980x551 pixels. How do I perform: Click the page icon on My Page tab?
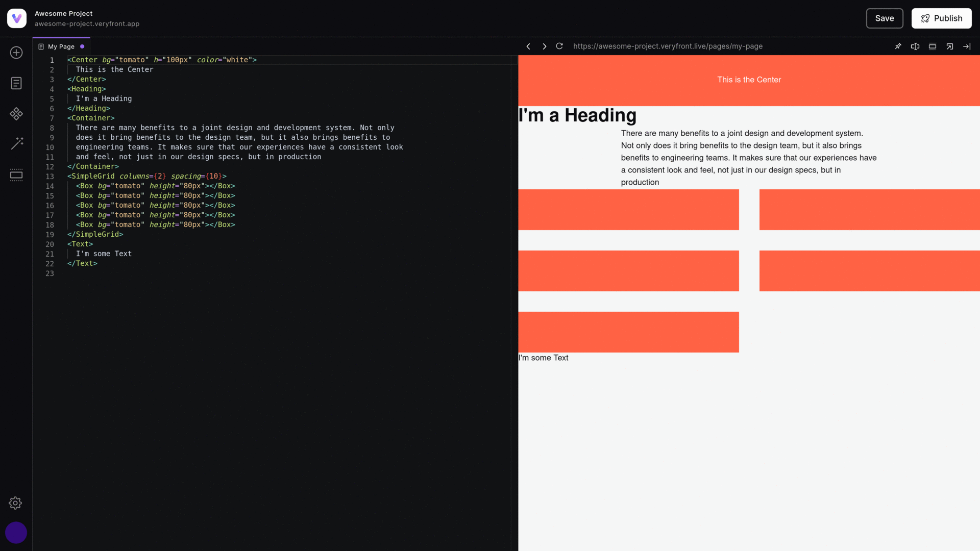tap(41, 46)
